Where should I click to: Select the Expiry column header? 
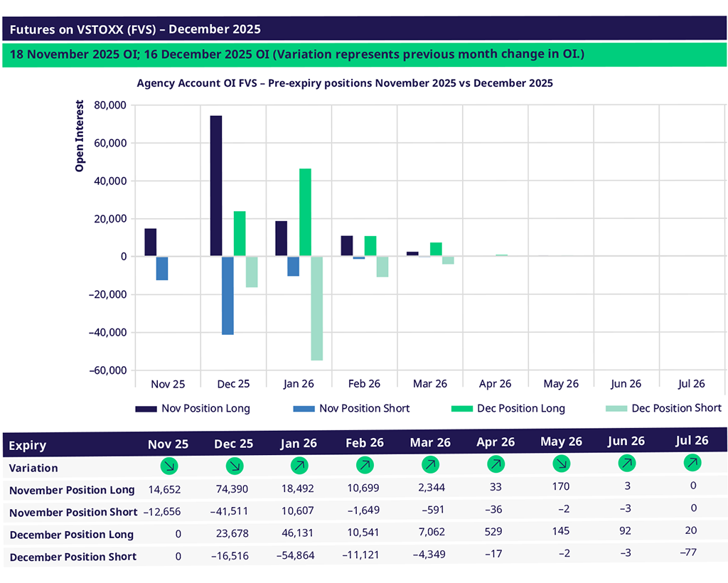click(x=28, y=446)
